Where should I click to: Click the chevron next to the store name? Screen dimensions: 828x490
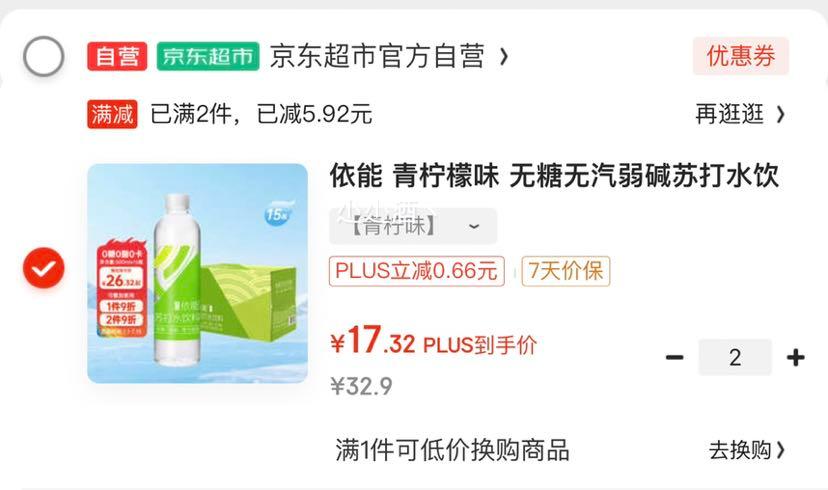(x=504, y=56)
